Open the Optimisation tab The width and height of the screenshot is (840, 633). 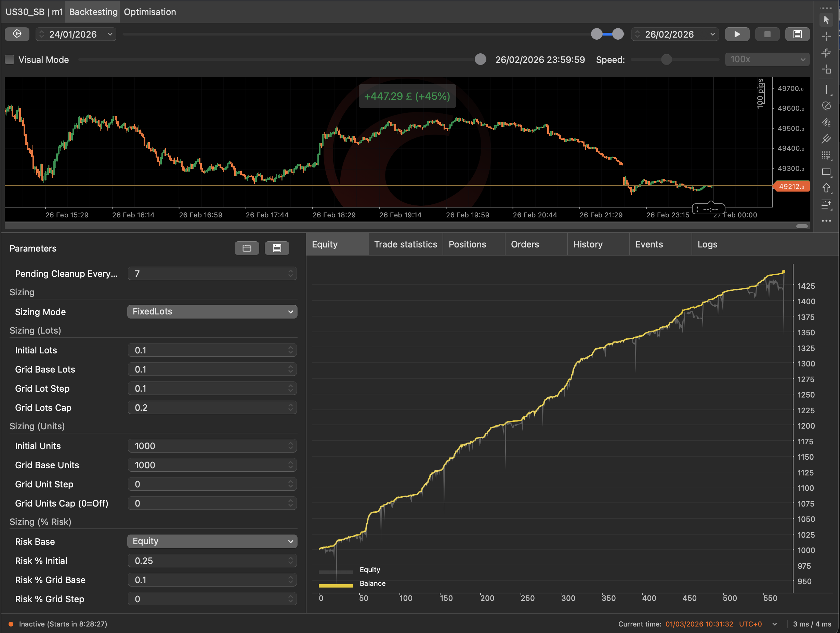[x=149, y=12]
